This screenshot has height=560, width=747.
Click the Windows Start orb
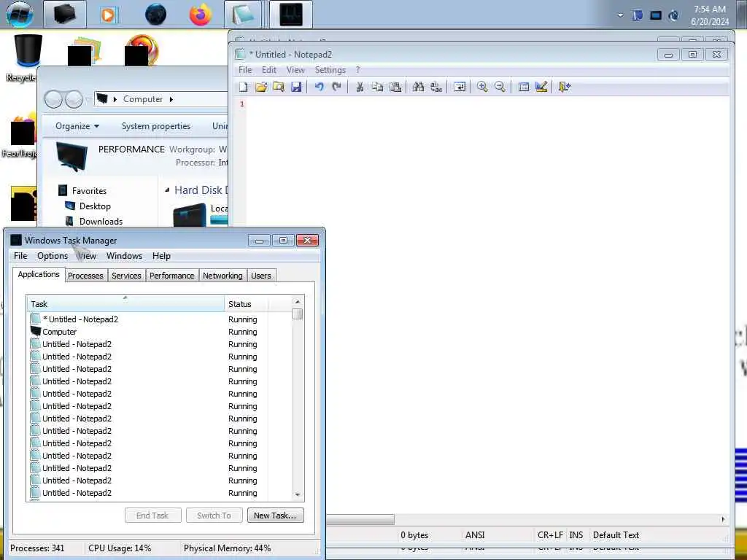[x=20, y=14]
